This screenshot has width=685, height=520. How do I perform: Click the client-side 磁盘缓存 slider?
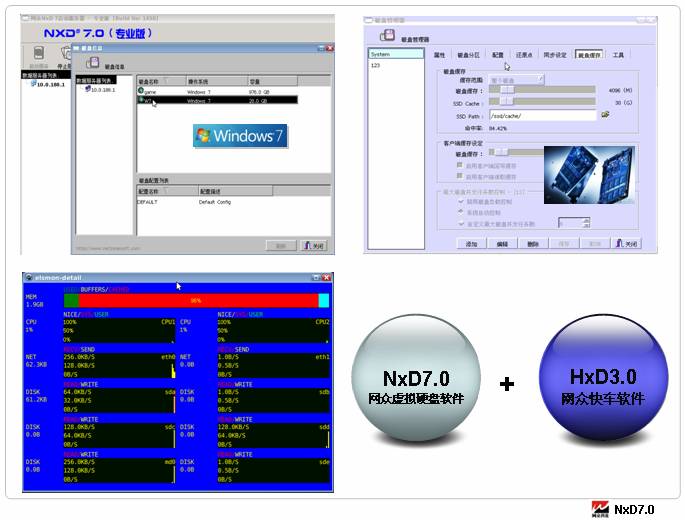tap(517, 153)
